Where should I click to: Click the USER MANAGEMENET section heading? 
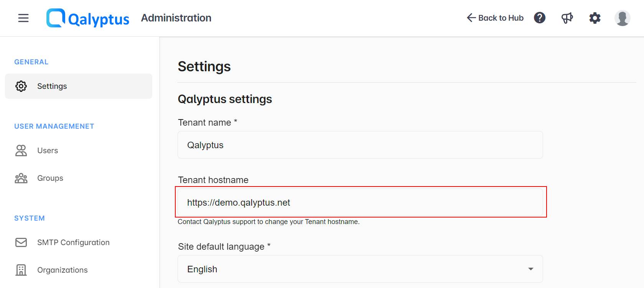tap(54, 126)
